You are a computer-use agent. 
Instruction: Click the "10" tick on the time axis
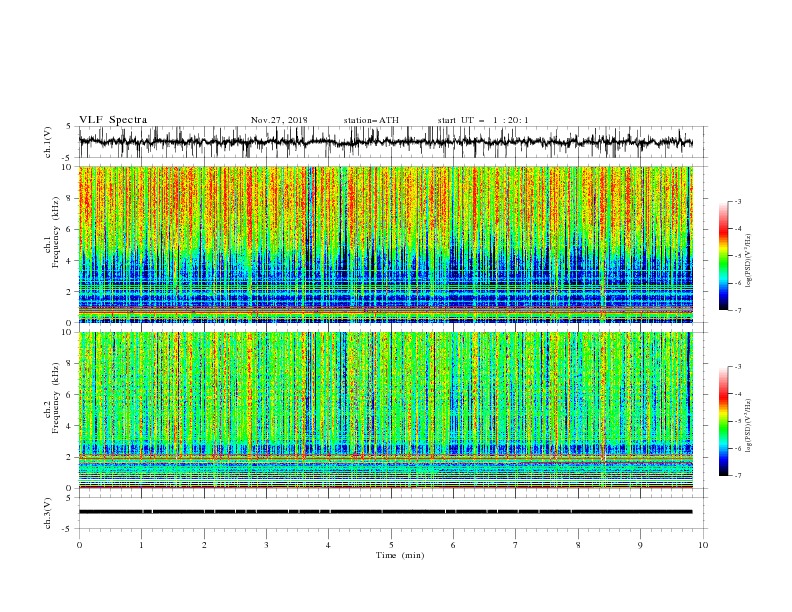703,545
